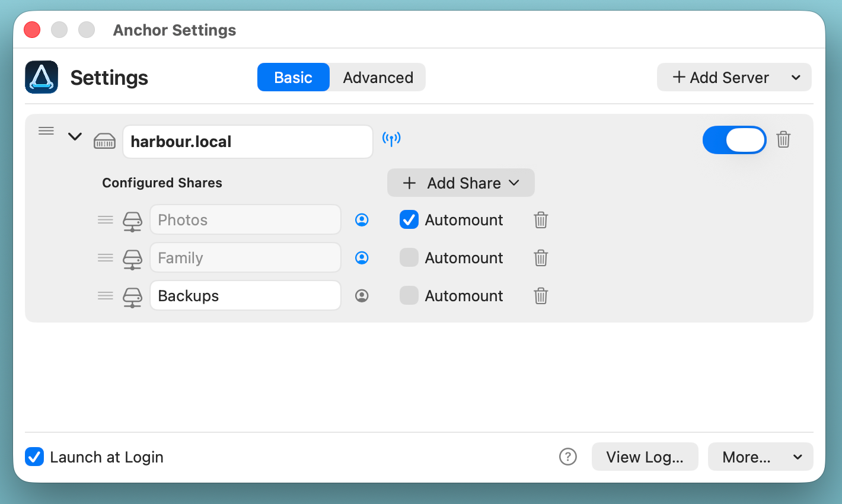Remove the Backups share with its trash icon

coord(541,296)
